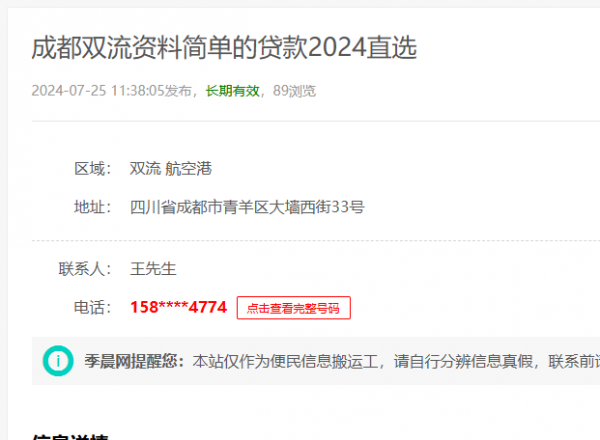Click the page title 成都双流资料简单的贷款2024直选
The height and width of the screenshot is (440, 600).
point(224,48)
